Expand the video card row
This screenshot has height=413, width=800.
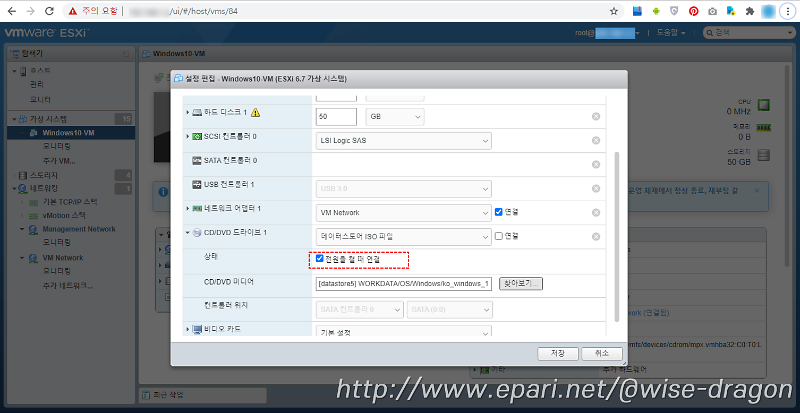click(188, 329)
